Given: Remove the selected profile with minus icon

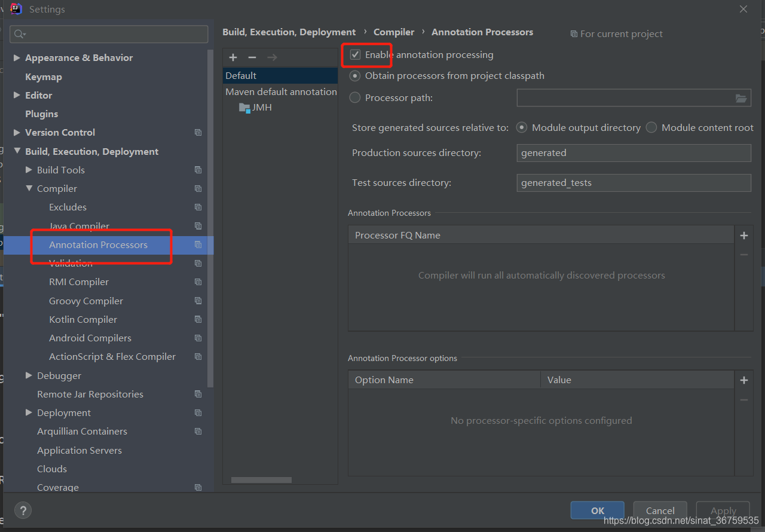Looking at the screenshot, I should point(252,57).
